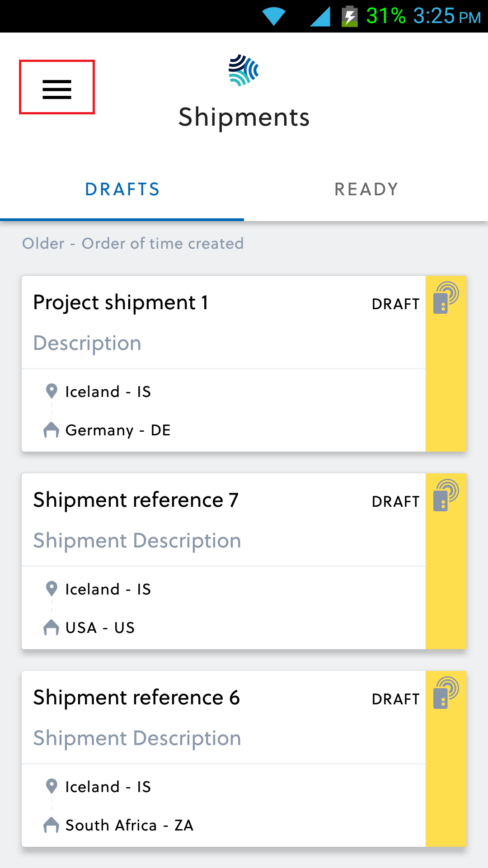488x868 pixels.
Task: Open Shipment reference 7 draft
Action: (x=224, y=561)
